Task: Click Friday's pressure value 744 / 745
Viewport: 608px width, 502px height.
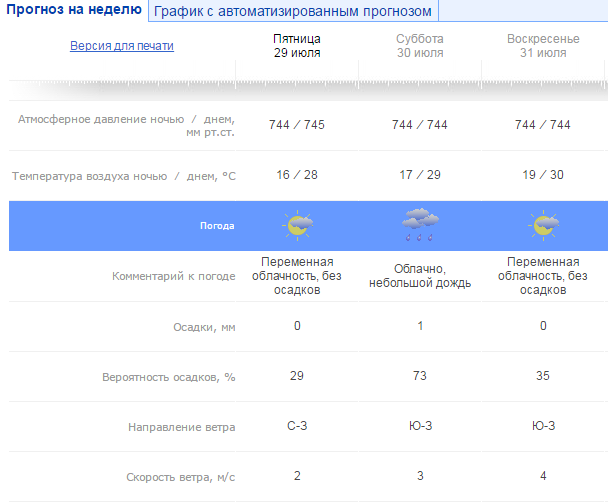Action: [297, 125]
